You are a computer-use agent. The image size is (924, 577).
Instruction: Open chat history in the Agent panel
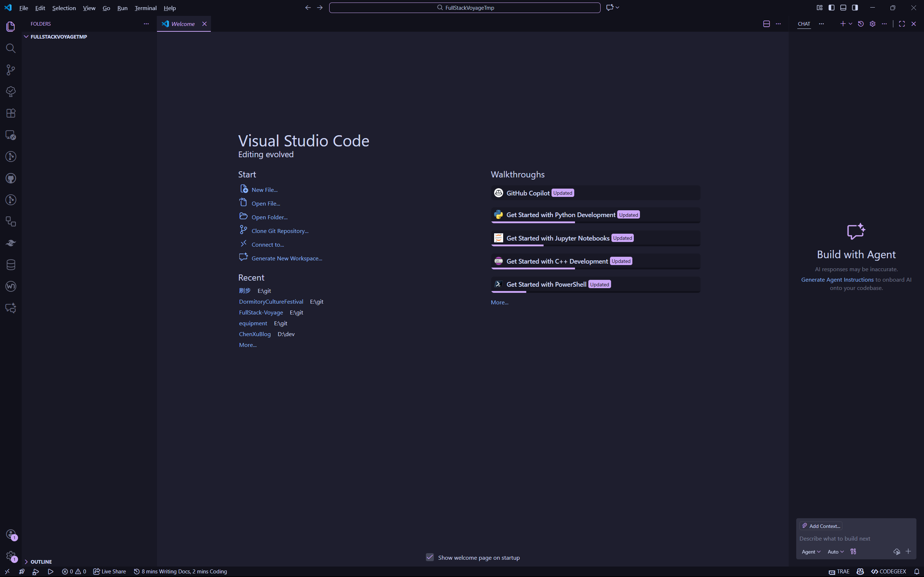tap(860, 24)
